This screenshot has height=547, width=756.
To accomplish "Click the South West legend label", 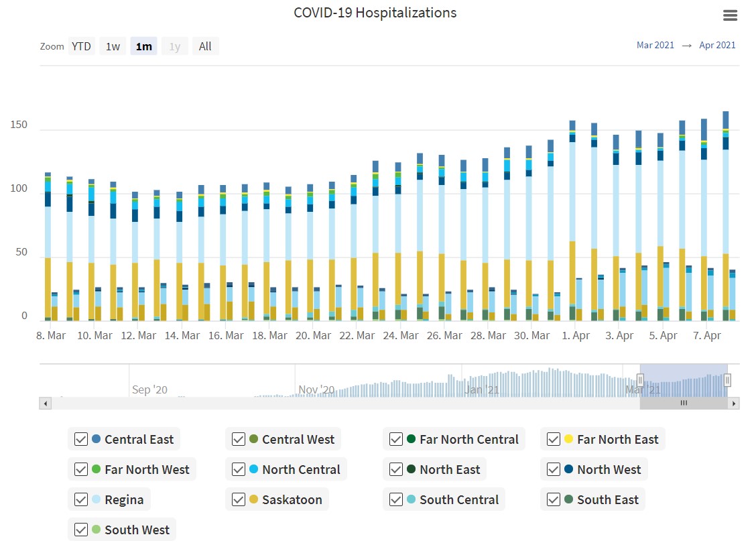I will pyautogui.click(x=137, y=530).
